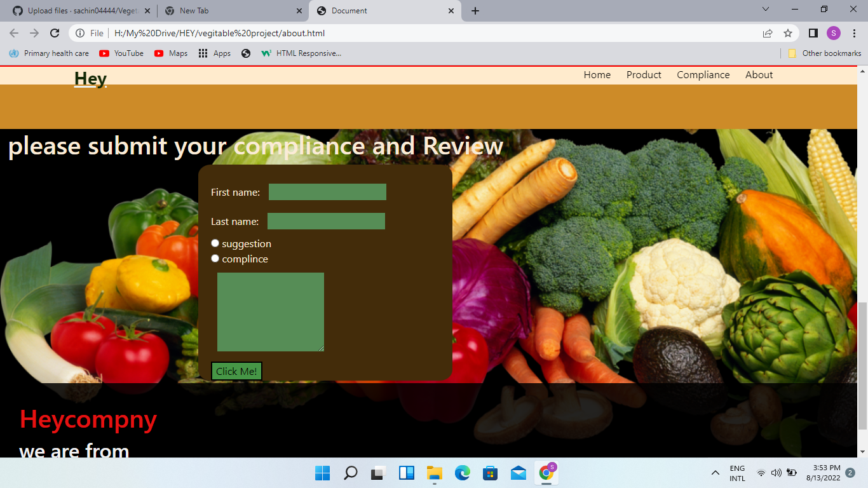
Task: Click the share this page icon
Action: coord(768,33)
